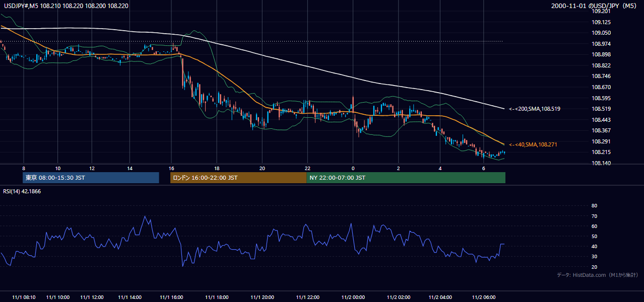Screen dimensions: 644x302
Task: Click the '11/1 12:00' date label
Action: tap(92, 297)
